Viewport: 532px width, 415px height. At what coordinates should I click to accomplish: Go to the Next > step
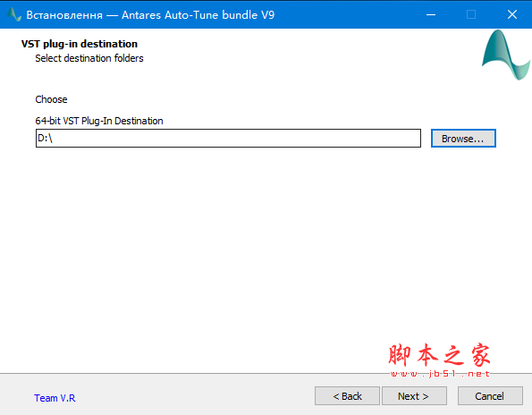click(x=414, y=395)
